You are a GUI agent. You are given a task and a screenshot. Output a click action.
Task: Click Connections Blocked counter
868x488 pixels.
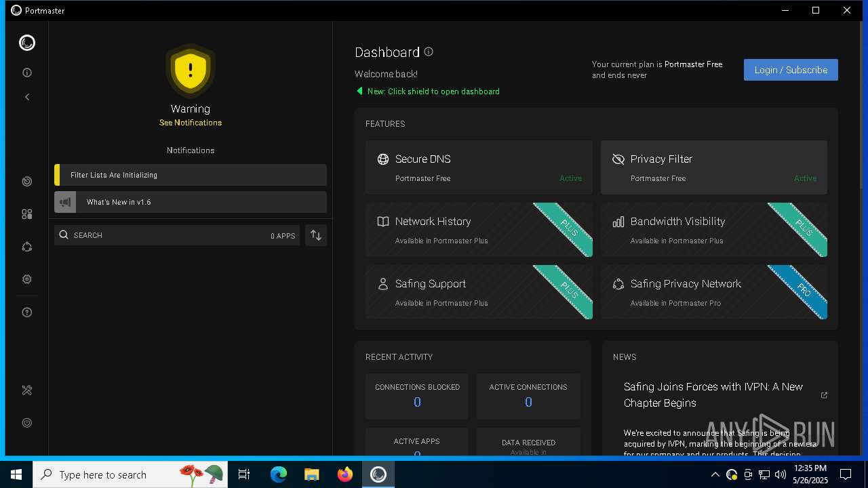click(417, 396)
